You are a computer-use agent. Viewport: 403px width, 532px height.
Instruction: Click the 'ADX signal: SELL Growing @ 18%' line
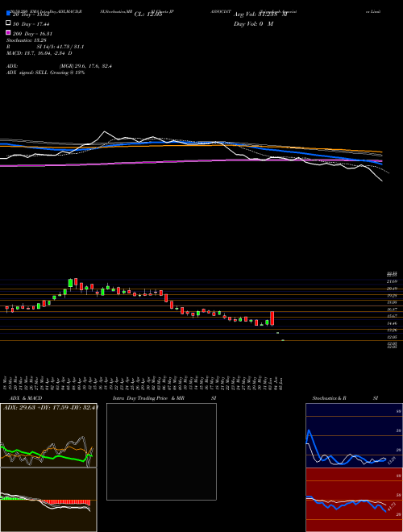(x=46, y=73)
